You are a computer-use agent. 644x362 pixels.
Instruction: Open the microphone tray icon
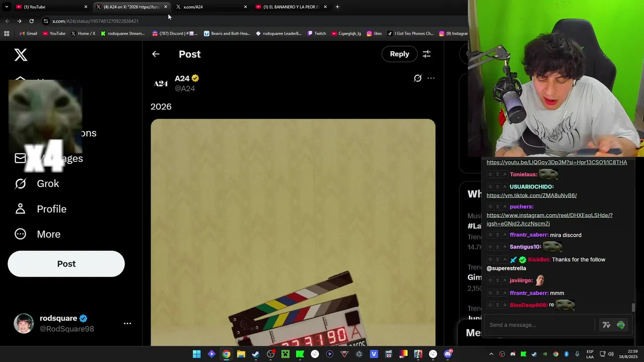coord(577,354)
